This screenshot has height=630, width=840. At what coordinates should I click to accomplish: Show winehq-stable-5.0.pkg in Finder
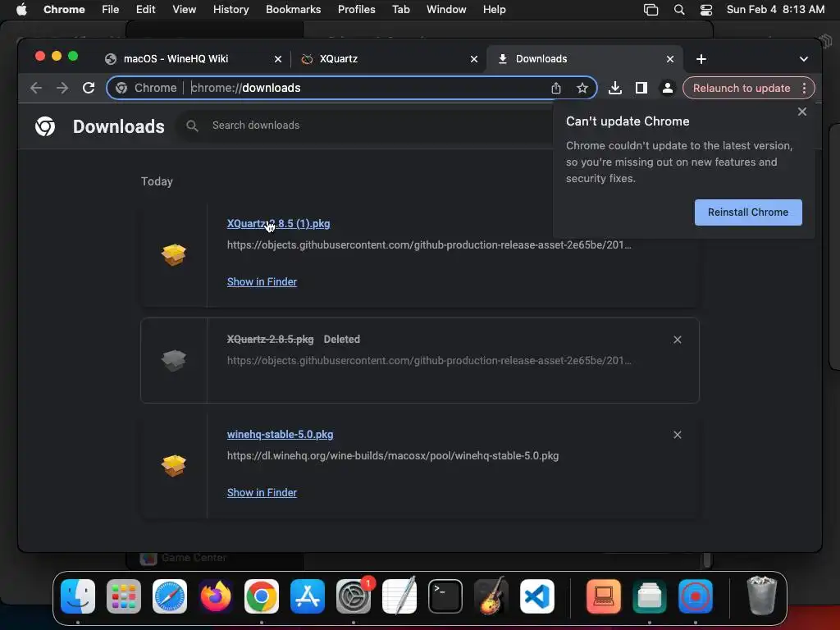[262, 492]
